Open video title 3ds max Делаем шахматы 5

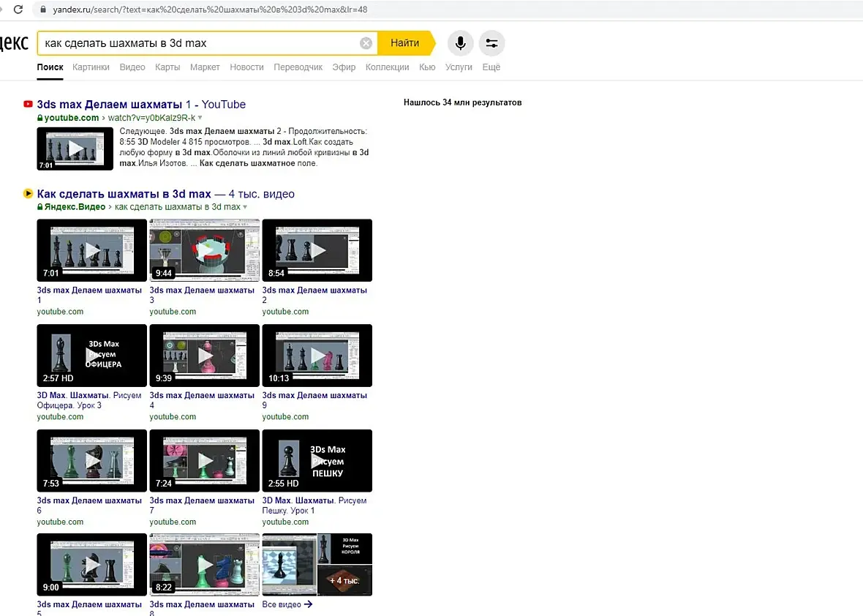89,608
